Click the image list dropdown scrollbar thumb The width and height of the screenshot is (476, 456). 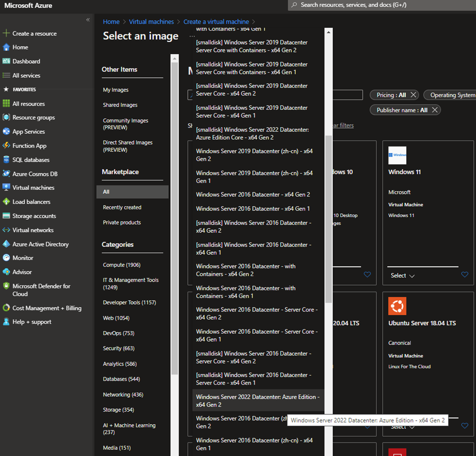pos(329,219)
